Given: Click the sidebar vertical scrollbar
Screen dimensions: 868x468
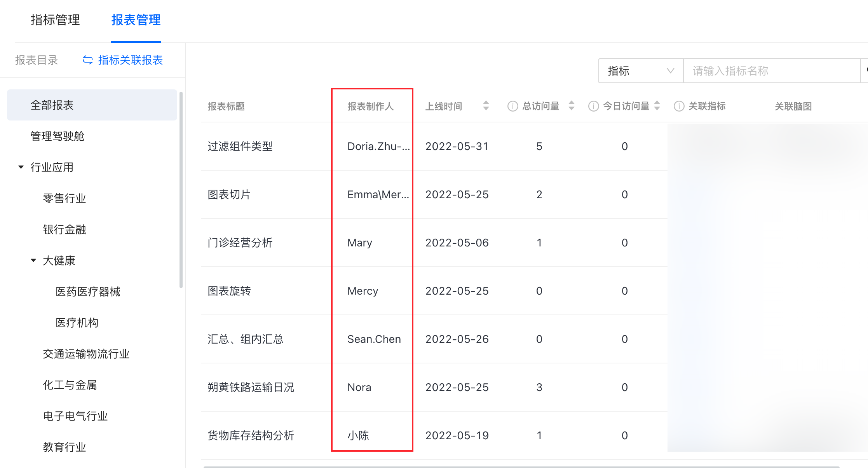Looking at the screenshot, I should [181, 190].
